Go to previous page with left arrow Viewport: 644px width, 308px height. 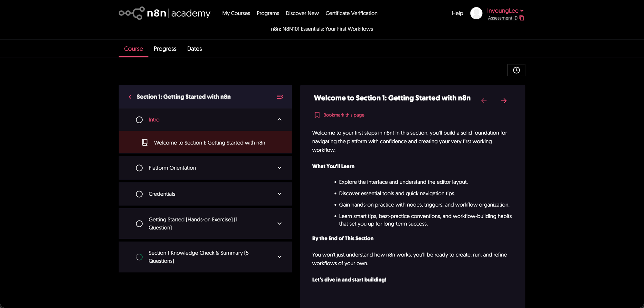484,101
